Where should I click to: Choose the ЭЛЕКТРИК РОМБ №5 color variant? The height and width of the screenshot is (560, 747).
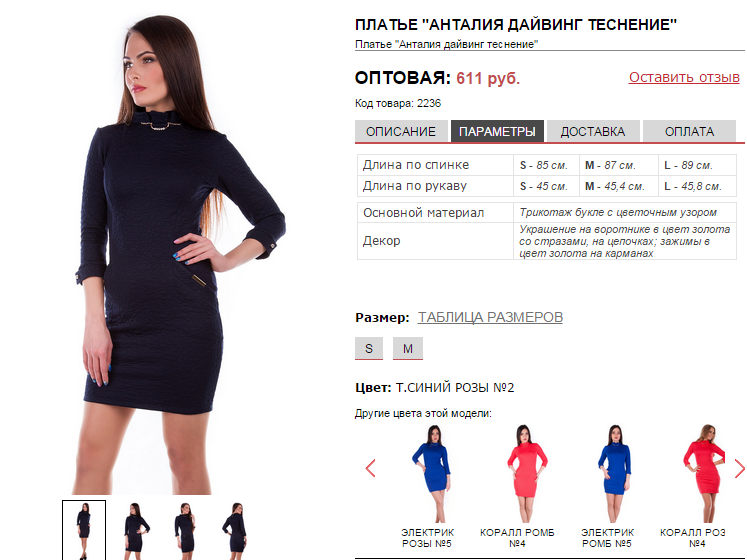[x=614, y=474]
